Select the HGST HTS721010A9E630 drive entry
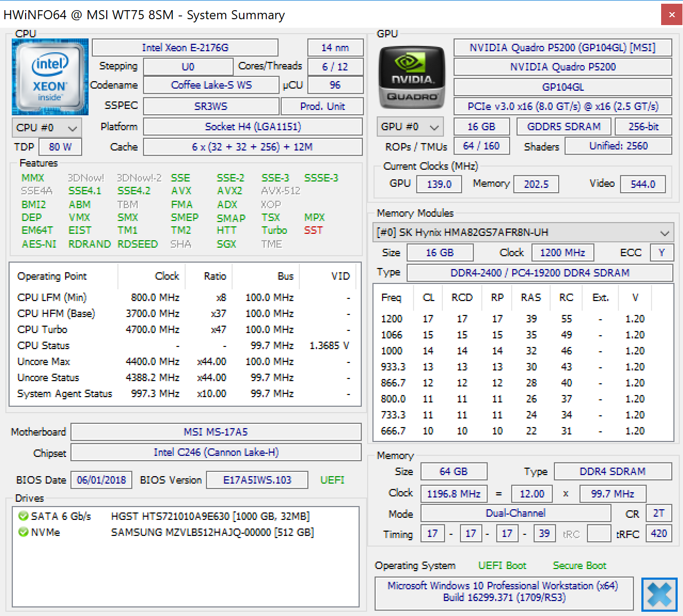The height and width of the screenshot is (616, 683). point(210,516)
